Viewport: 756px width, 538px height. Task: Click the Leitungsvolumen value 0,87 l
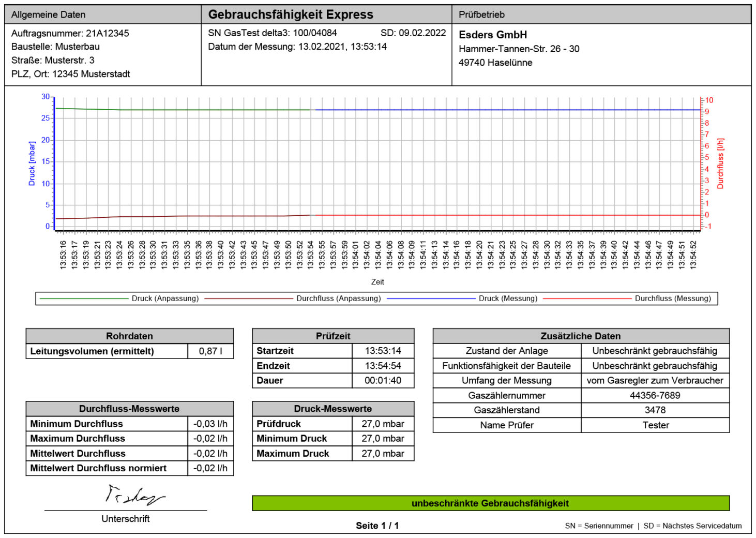pos(210,351)
